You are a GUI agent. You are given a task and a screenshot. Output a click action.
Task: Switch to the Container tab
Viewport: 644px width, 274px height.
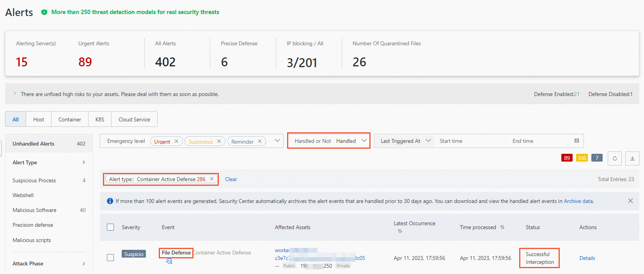coord(70,119)
